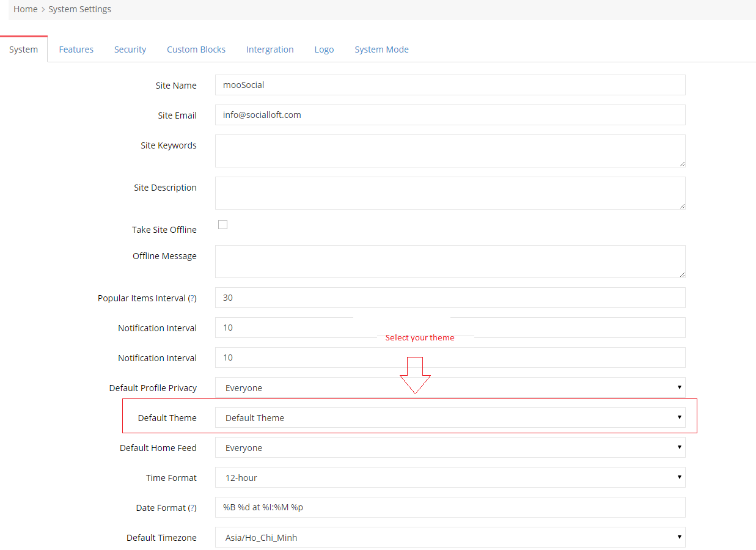Click the Date Format help question mark

tap(192, 508)
